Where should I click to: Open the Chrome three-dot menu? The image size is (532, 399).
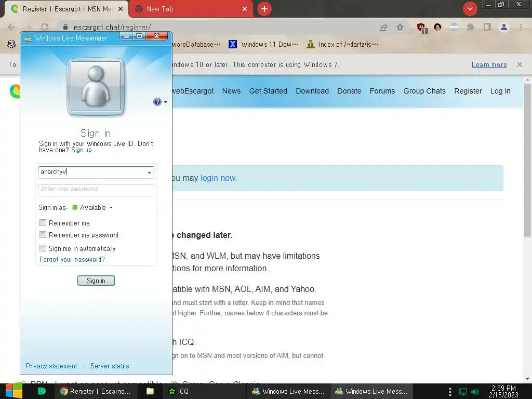click(x=521, y=27)
